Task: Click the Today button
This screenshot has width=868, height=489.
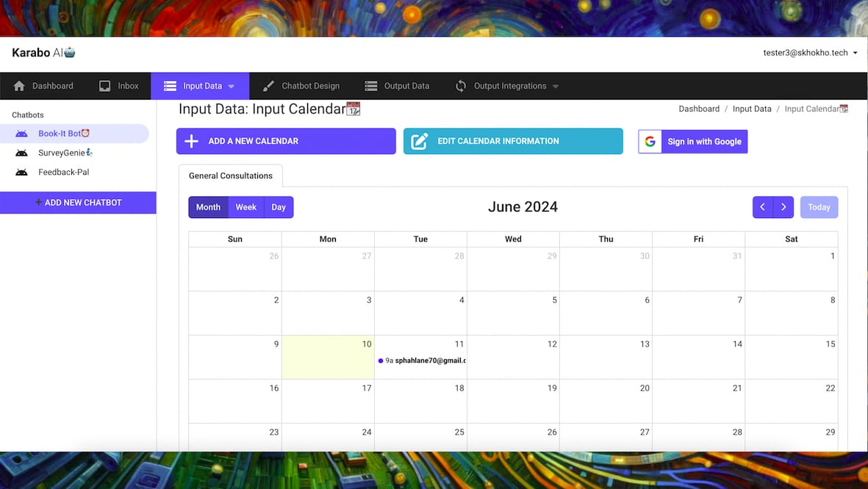Action: coord(819,207)
